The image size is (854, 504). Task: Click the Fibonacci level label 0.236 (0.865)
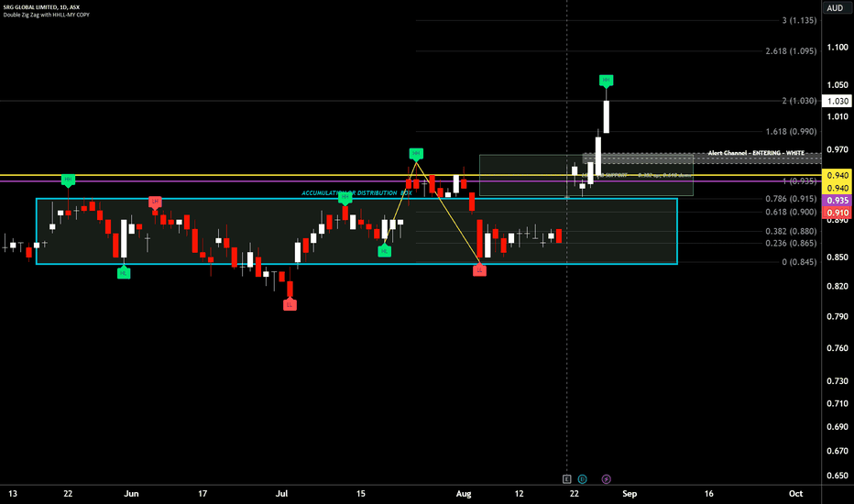(x=791, y=243)
